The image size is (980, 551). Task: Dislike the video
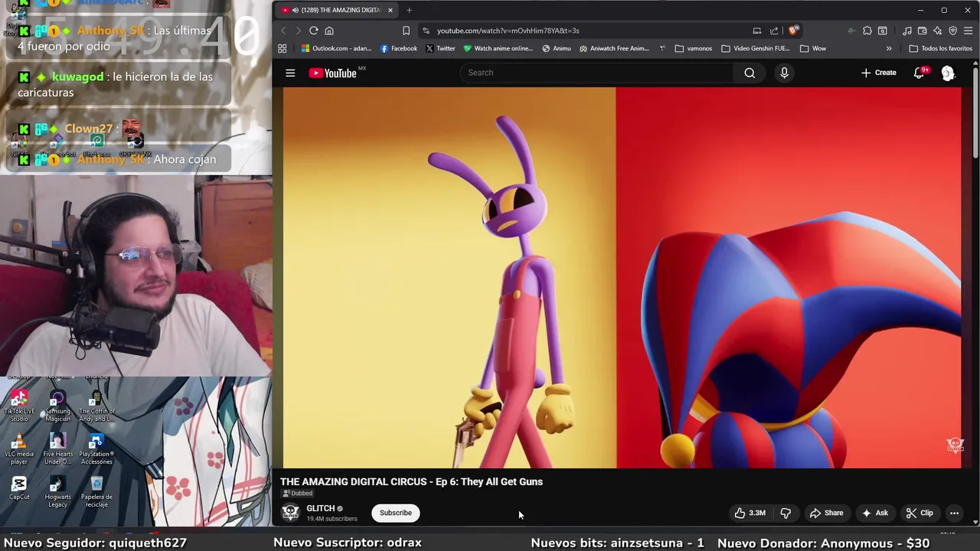[786, 513]
